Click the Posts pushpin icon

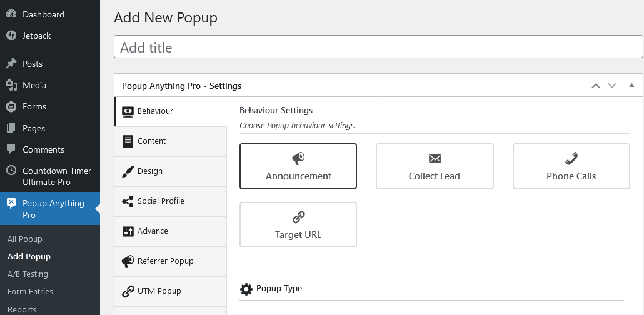(11, 64)
